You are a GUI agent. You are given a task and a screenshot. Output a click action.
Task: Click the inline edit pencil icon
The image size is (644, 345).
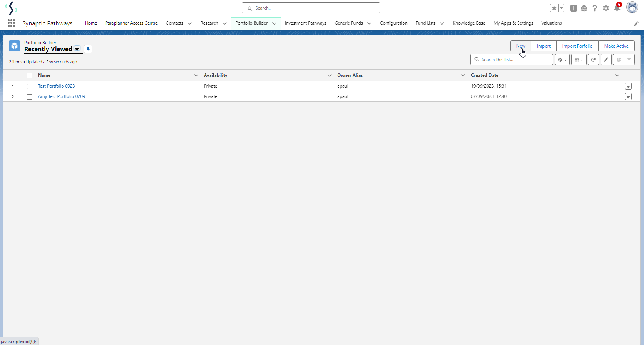[606, 60]
